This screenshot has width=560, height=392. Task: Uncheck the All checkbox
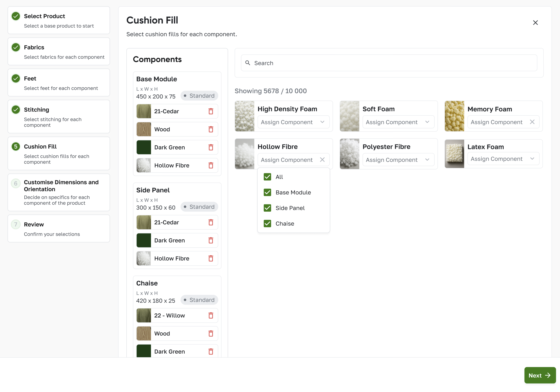coord(267,177)
